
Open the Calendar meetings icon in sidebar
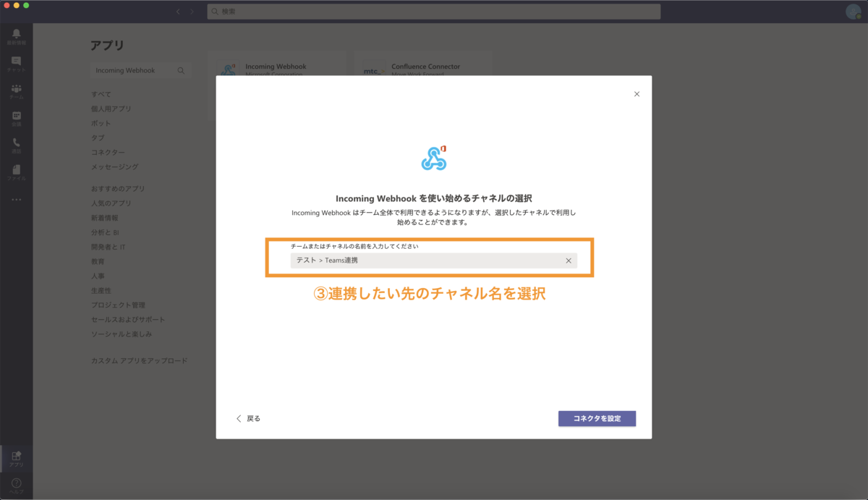(16, 118)
